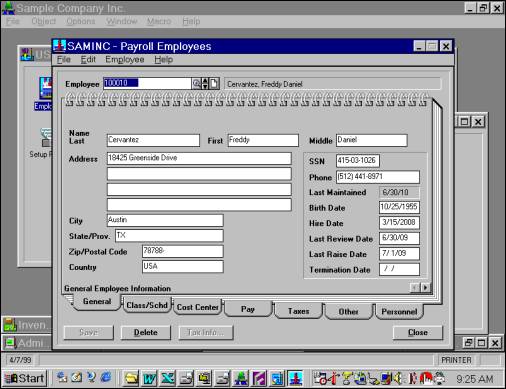Open the File menu in Payroll Employees

[x=64, y=60]
